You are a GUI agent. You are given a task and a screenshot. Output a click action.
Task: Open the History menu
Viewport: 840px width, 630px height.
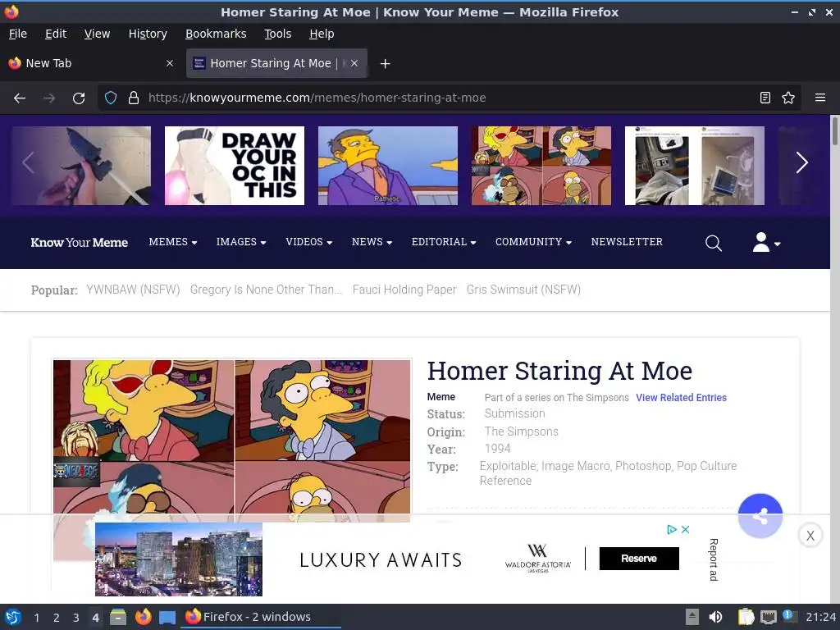(x=148, y=34)
